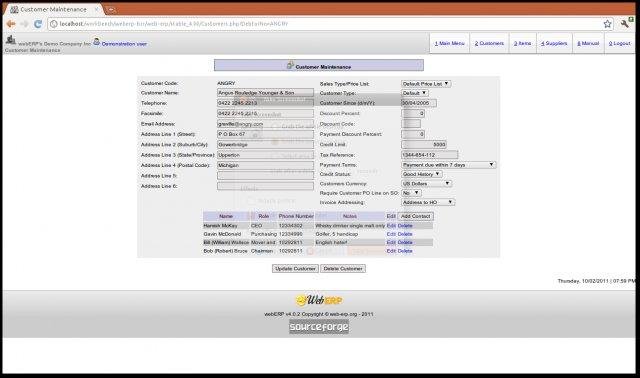Open browser wrench settings menu
The width and height of the screenshot is (640, 378).
[624, 24]
